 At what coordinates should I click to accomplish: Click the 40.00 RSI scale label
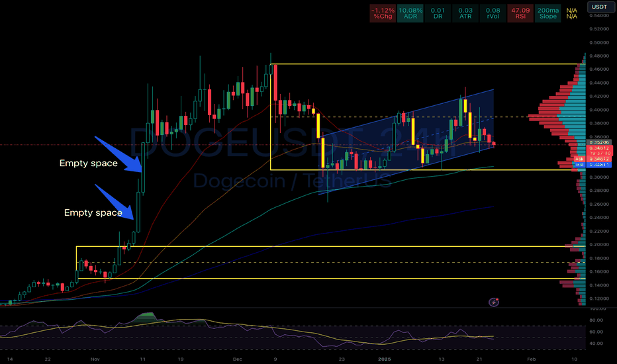pyautogui.click(x=596, y=343)
